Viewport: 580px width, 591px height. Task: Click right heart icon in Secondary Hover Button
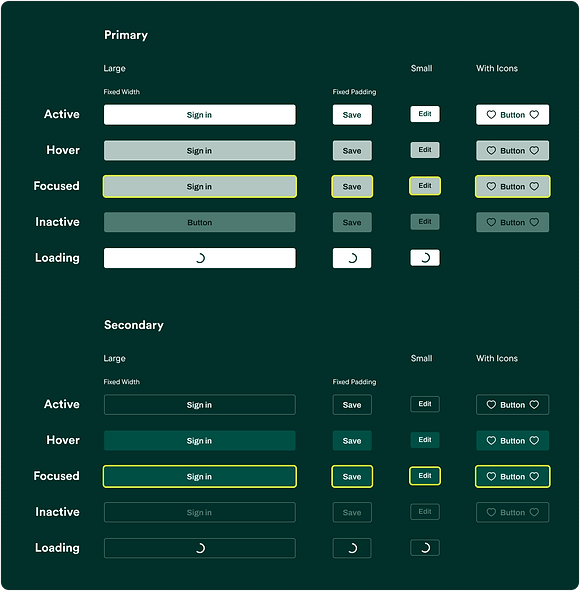click(534, 440)
